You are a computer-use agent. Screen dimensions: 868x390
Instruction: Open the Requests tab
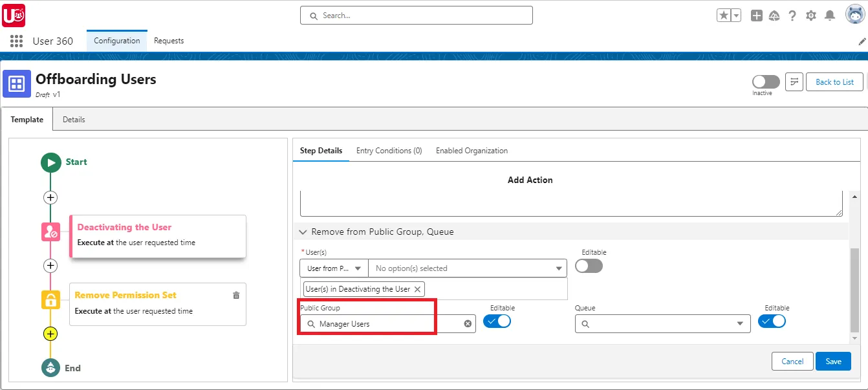tap(168, 40)
